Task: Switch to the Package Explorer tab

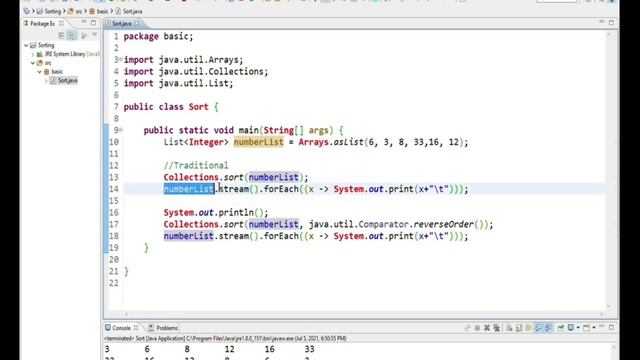Action: (x=42, y=23)
